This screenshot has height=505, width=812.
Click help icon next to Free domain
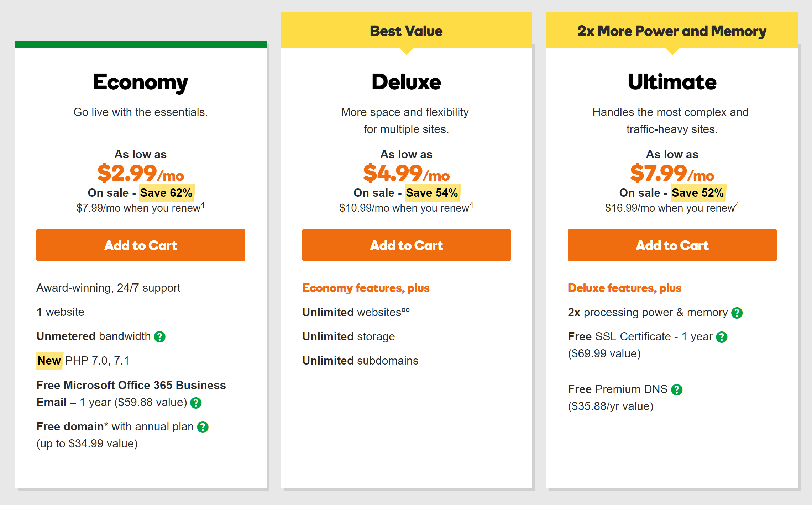point(203,427)
